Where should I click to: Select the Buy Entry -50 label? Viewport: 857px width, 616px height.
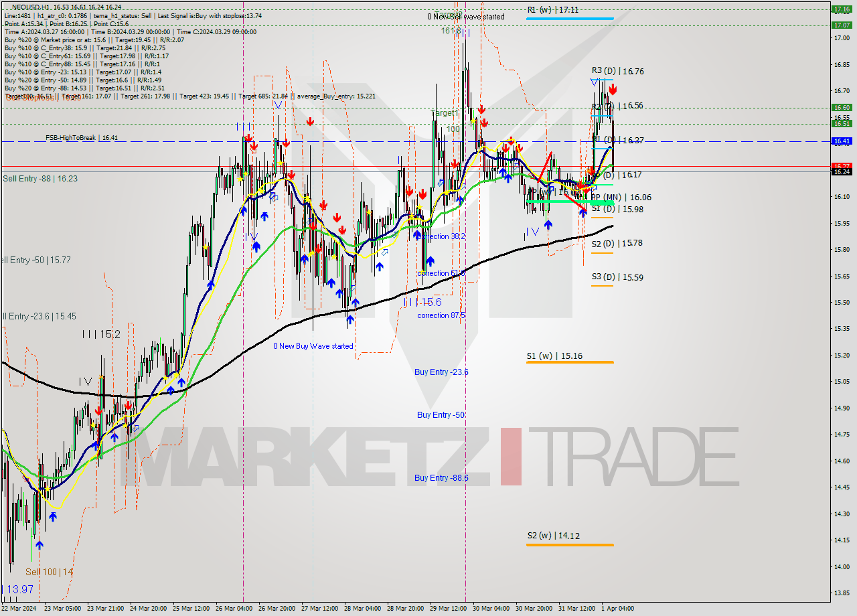pyautogui.click(x=441, y=415)
